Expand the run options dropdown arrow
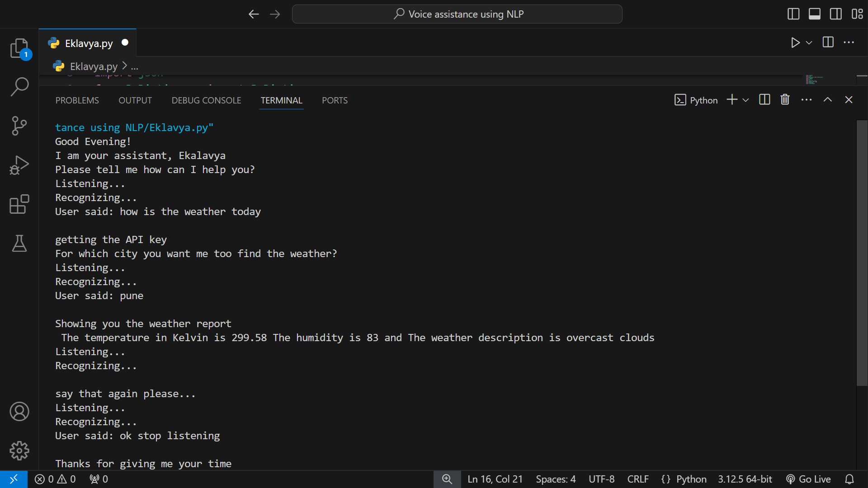This screenshot has width=868, height=488. (809, 42)
